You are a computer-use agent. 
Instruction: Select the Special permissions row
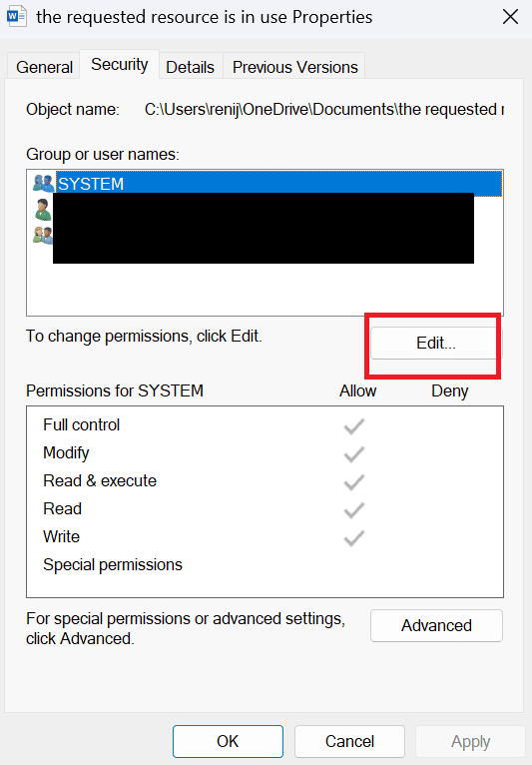tap(113, 564)
